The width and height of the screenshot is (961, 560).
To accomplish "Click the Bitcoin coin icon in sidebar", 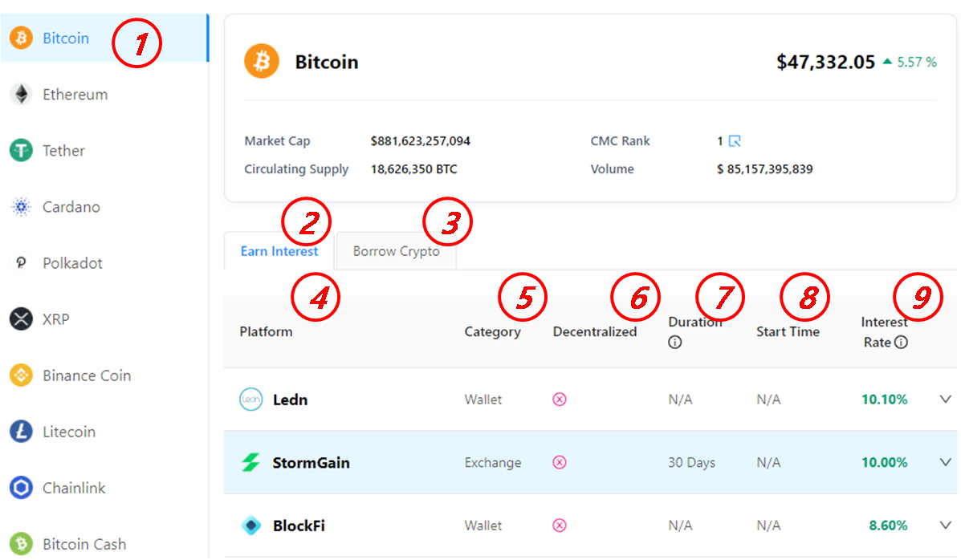I will pos(21,38).
